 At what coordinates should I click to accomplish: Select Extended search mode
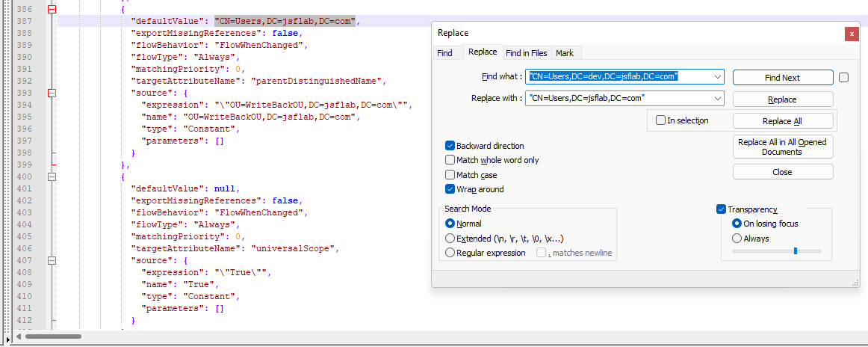point(450,239)
